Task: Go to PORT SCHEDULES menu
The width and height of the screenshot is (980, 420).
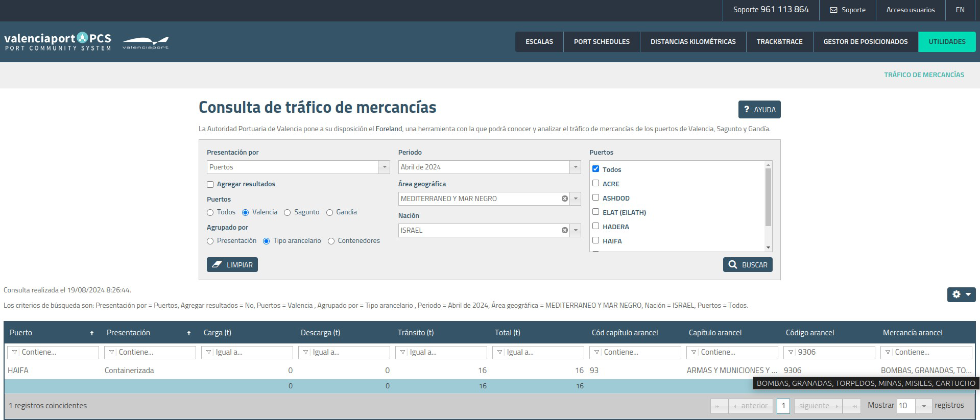Action: point(602,42)
